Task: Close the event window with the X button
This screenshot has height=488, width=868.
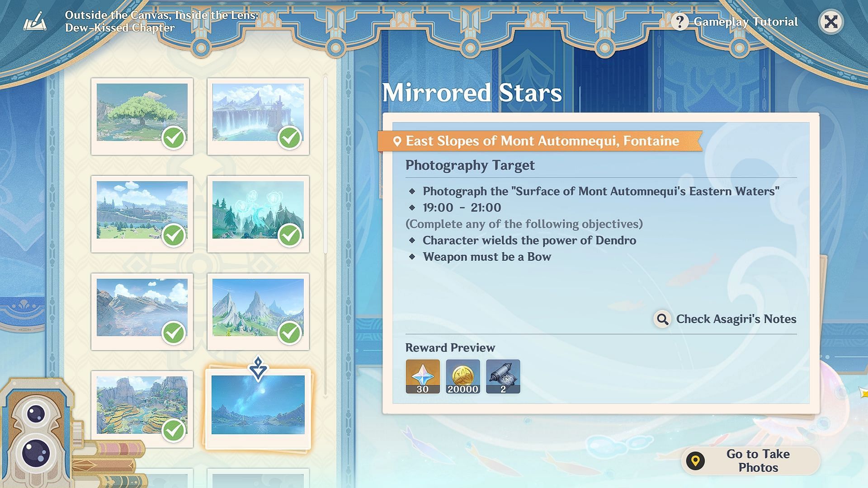Action: [x=831, y=22]
